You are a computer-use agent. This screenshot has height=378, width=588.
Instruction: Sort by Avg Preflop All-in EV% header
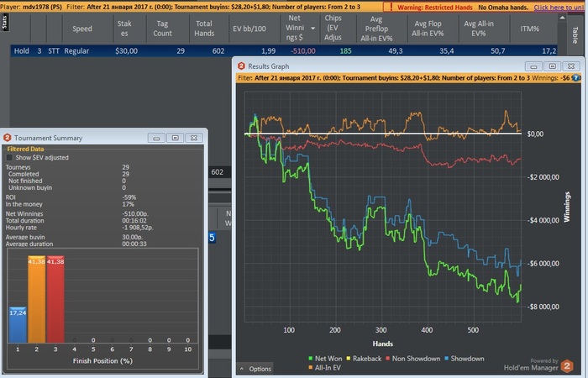(x=376, y=29)
